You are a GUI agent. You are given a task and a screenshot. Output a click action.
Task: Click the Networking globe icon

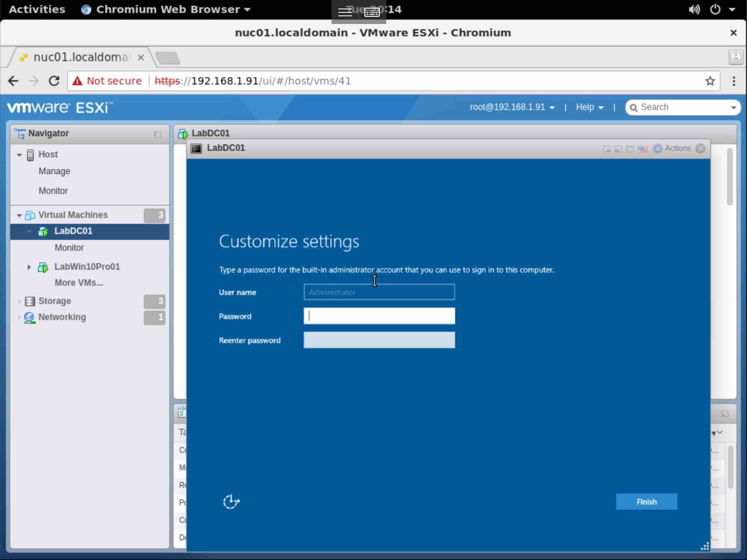[30, 318]
